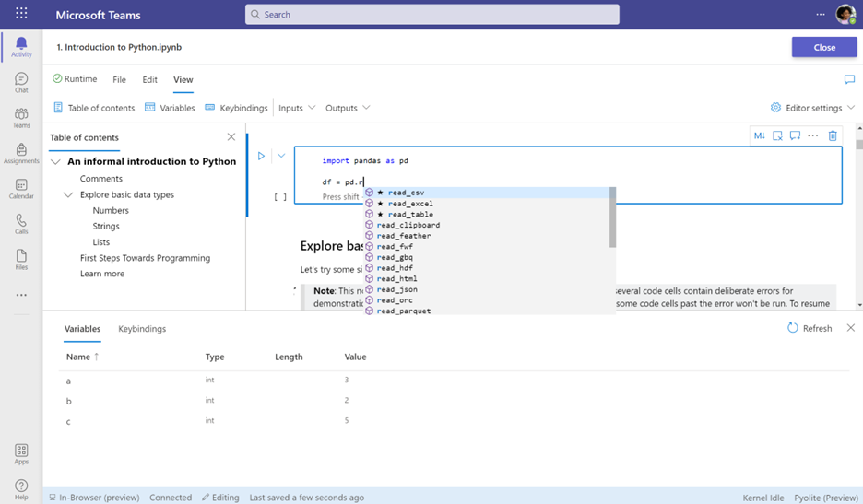This screenshot has height=504, width=863.
Task: Toggle the Keybindings toolbar button
Action: click(236, 108)
